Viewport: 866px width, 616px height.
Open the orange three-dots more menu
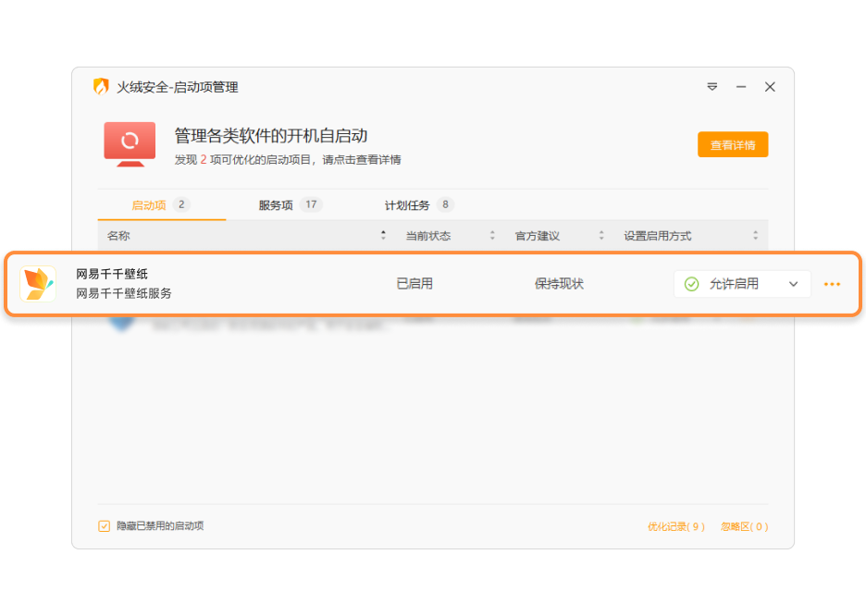pyautogui.click(x=832, y=284)
